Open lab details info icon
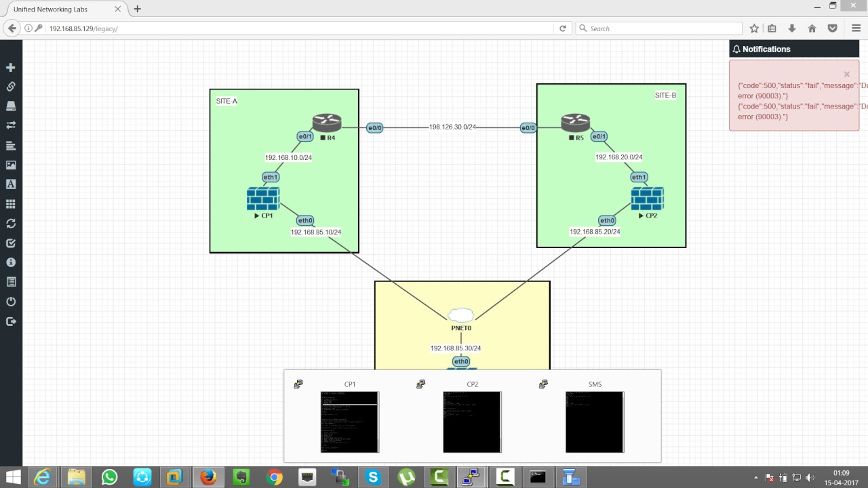The image size is (868, 488). click(11, 262)
